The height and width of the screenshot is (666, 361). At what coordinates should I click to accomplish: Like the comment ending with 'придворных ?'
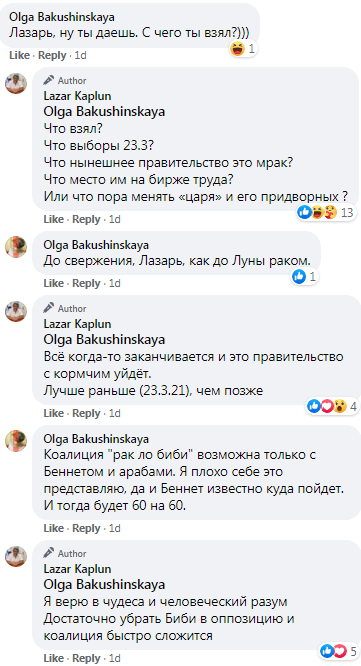(54, 220)
